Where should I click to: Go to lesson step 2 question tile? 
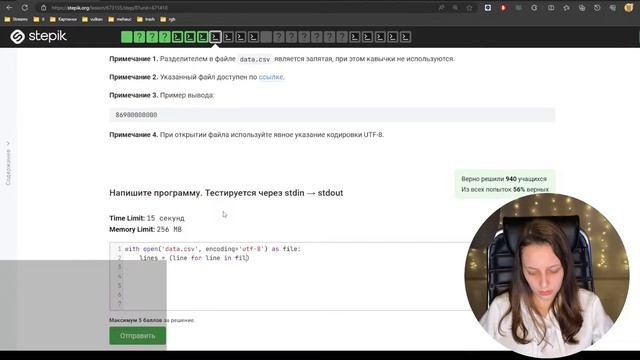click(139, 37)
